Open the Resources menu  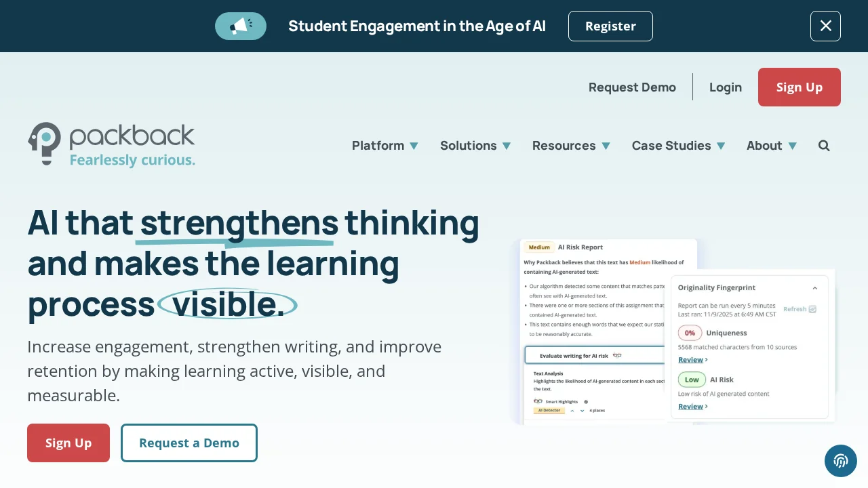click(x=571, y=146)
